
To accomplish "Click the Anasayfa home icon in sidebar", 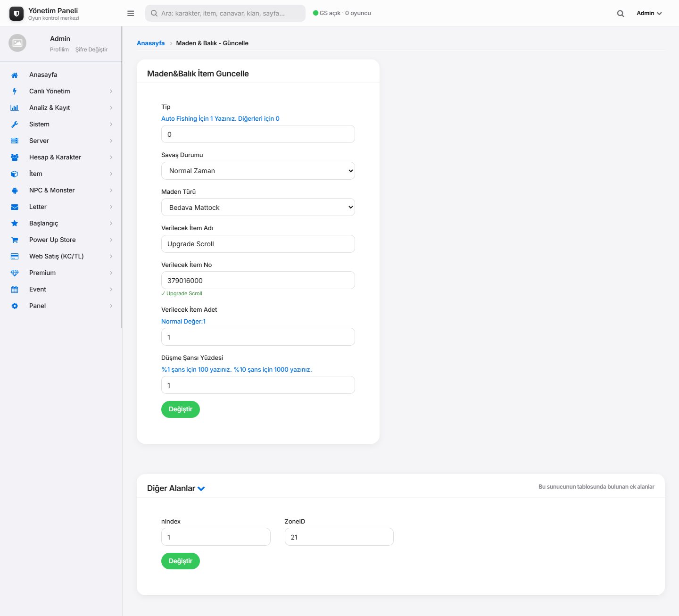I will (15, 75).
